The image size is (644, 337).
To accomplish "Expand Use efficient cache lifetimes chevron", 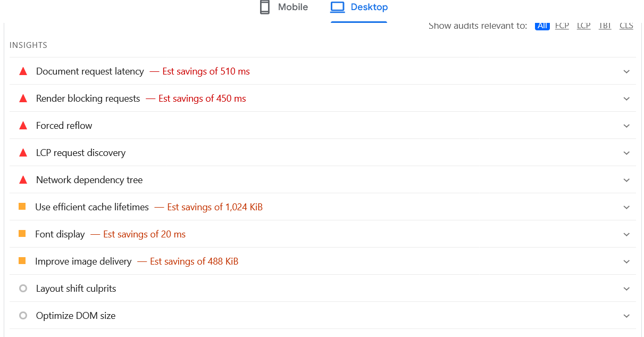I will tap(626, 207).
